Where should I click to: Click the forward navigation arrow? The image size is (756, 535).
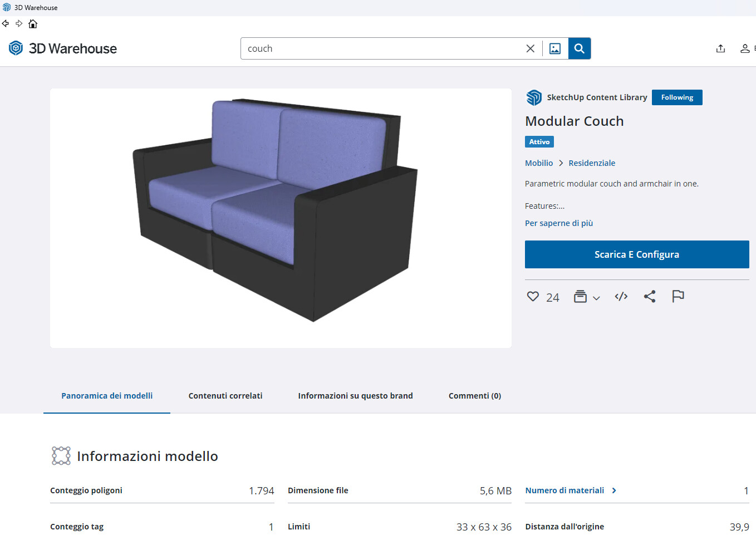pos(19,23)
